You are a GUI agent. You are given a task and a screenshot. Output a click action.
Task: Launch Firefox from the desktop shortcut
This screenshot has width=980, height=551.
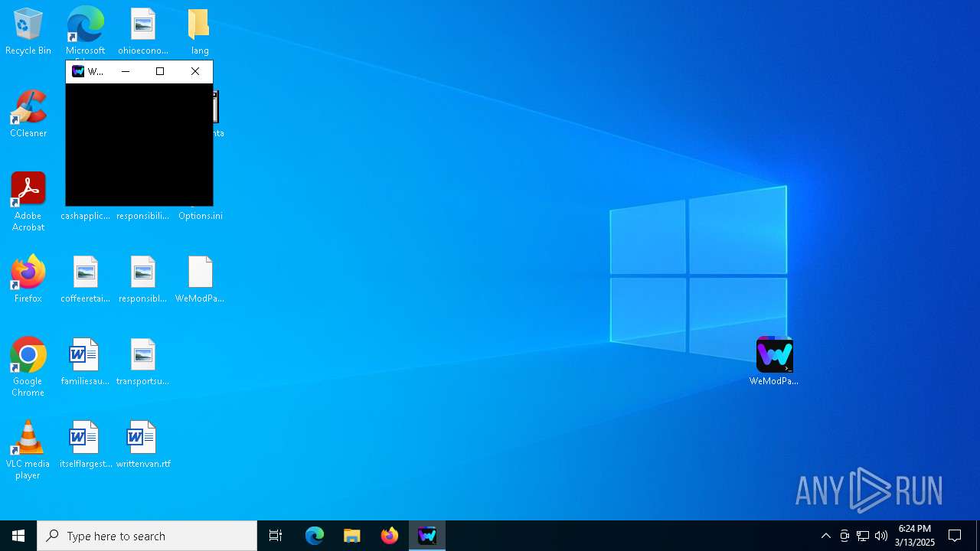click(x=28, y=279)
